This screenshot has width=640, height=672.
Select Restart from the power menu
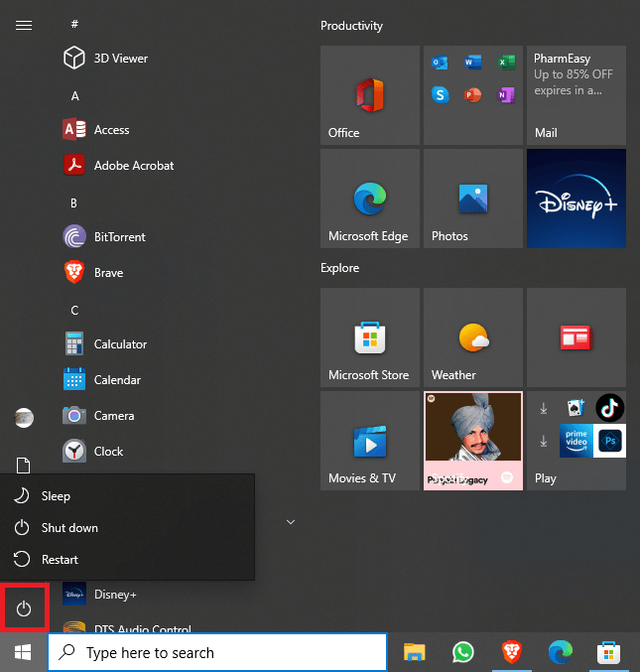60,560
